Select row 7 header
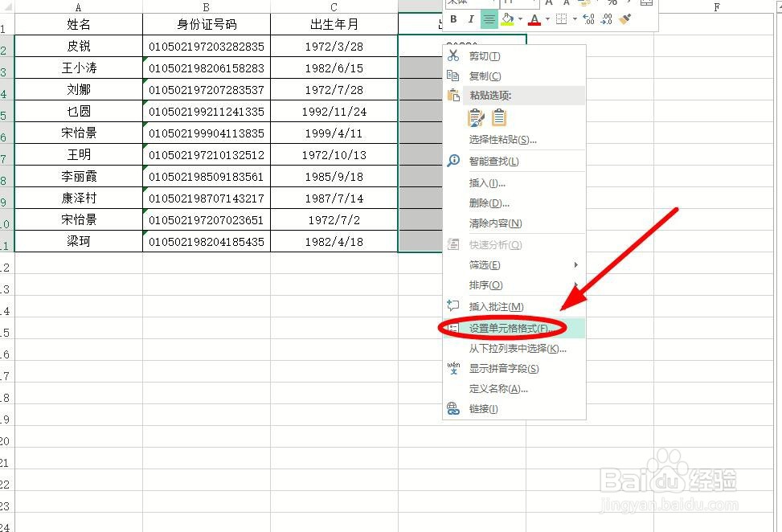The height and width of the screenshot is (532, 782). click(6, 154)
